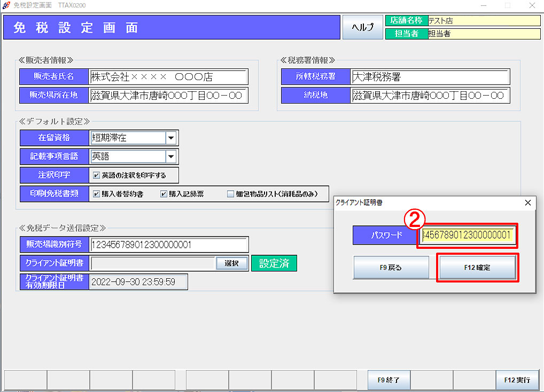Click the 免税設定画面 header title
This screenshot has height=392, width=544.
click(76, 27)
